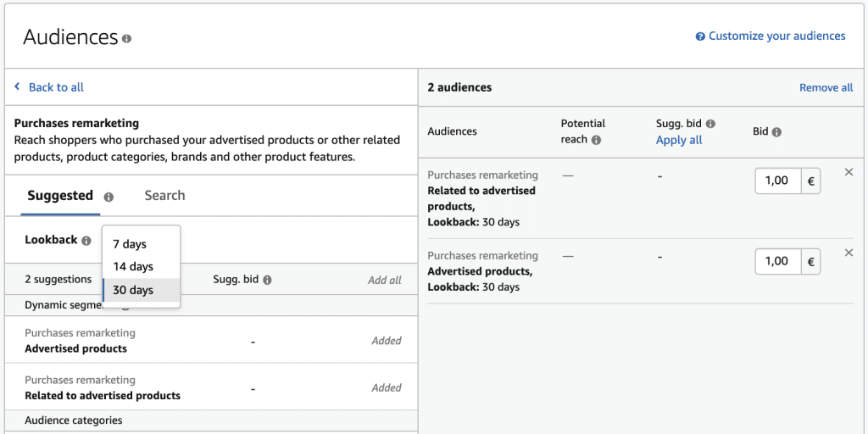The width and height of the screenshot is (868, 434).
Task: Click info icon next to Audiences title
Action: pyautogui.click(x=127, y=39)
